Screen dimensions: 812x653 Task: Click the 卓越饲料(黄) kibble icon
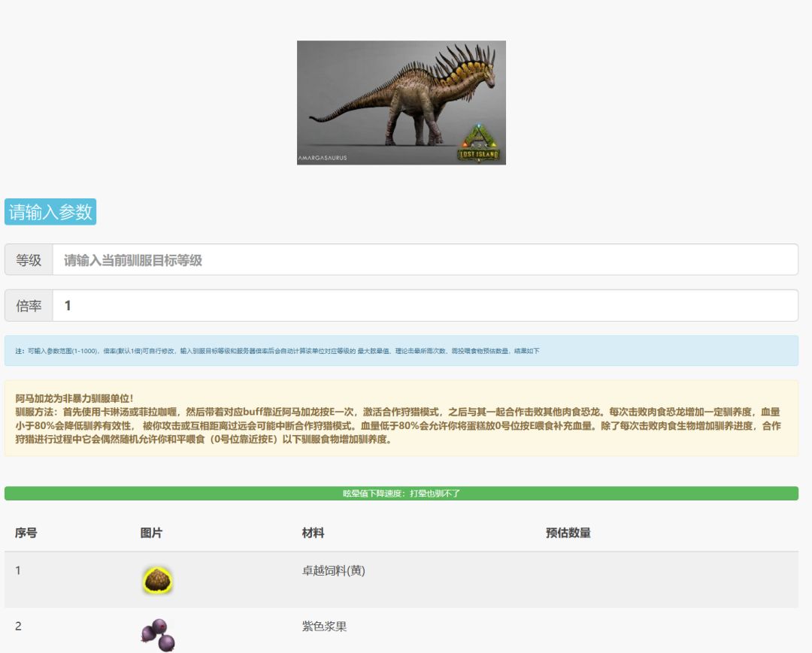pos(158,580)
